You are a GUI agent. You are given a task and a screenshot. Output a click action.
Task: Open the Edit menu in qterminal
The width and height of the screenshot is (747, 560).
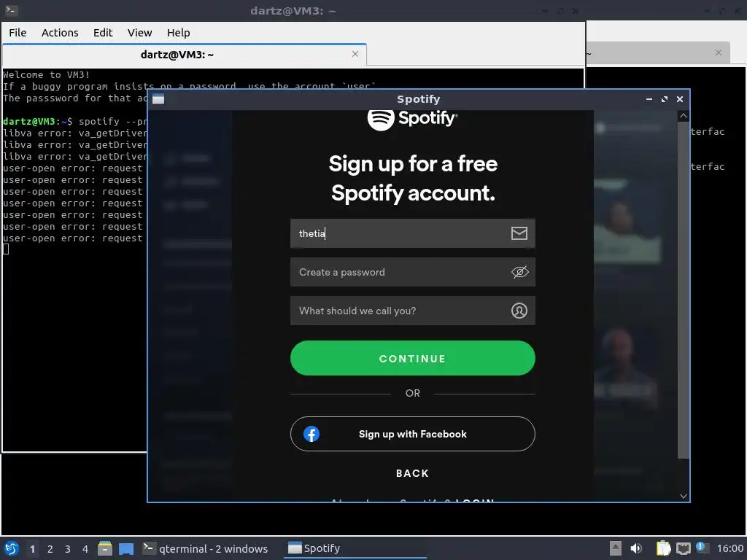point(103,33)
